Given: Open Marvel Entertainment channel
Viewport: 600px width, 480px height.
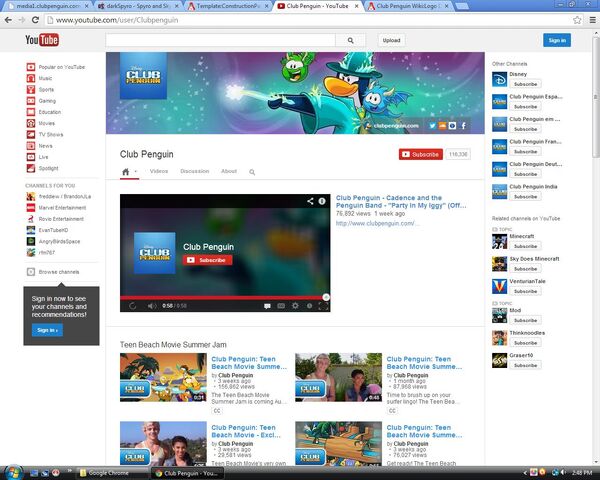Looking at the screenshot, I should [x=56, y=207].
